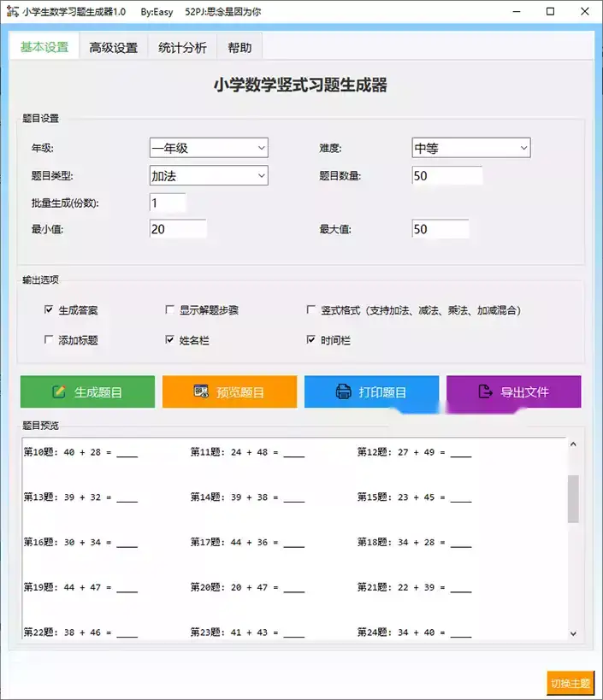Click the 题目数量 input field

pyautogui.click(x=446, y=176)
